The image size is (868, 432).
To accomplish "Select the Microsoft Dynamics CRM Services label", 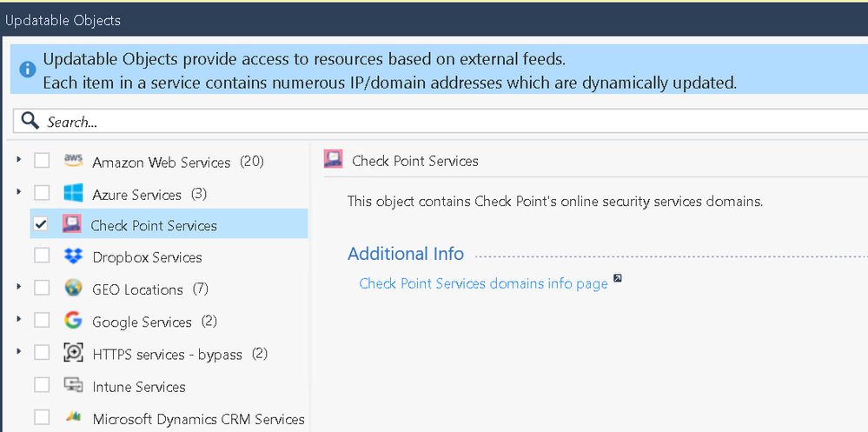I will click(x=199, y=419).
